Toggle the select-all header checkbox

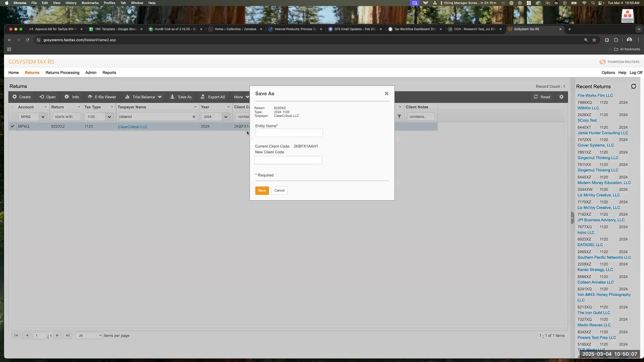click(x=12, y=107)
